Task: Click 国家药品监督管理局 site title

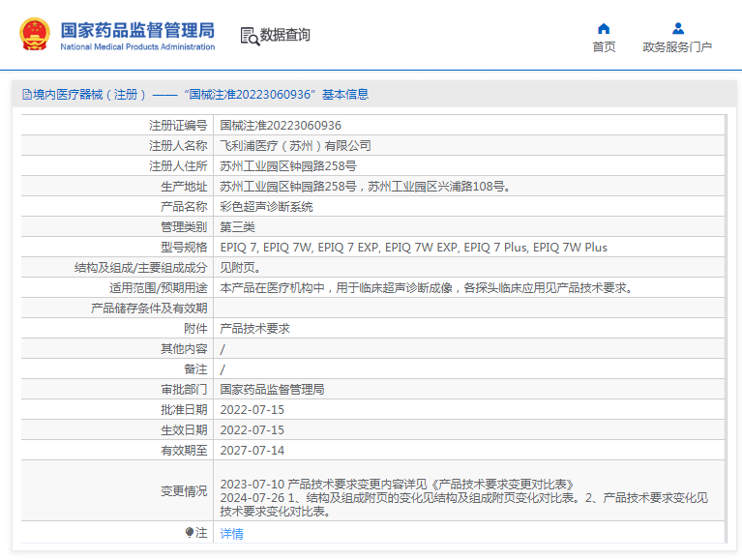Action: tap(137, 30)
